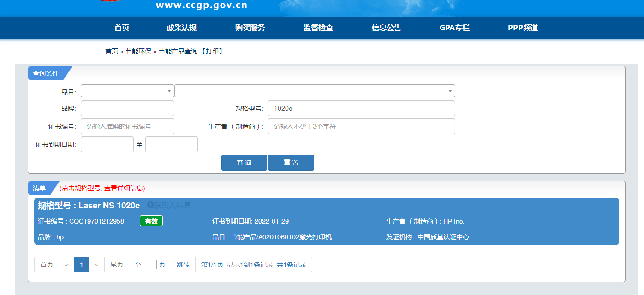Follow the 节能环保 breadcrumb link
The image size is (644, 295).
[138, 51]
